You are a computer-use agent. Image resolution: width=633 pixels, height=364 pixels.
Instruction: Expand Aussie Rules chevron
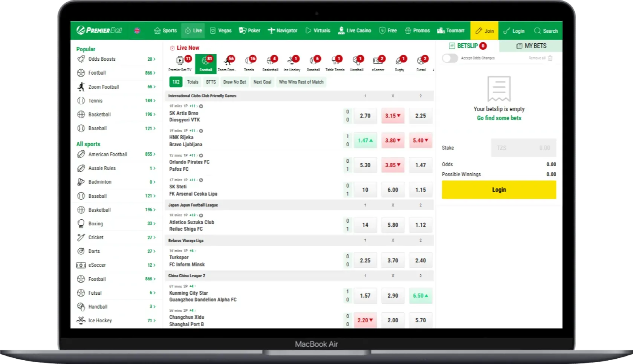point(154,168)
